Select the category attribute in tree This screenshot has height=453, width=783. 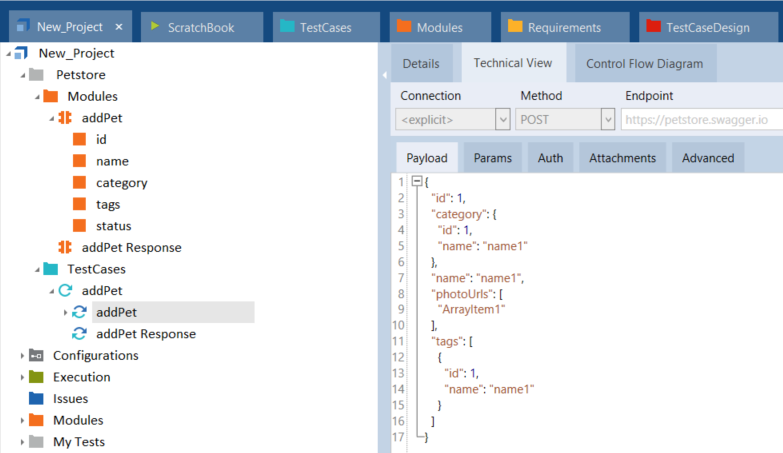[121, 183]
